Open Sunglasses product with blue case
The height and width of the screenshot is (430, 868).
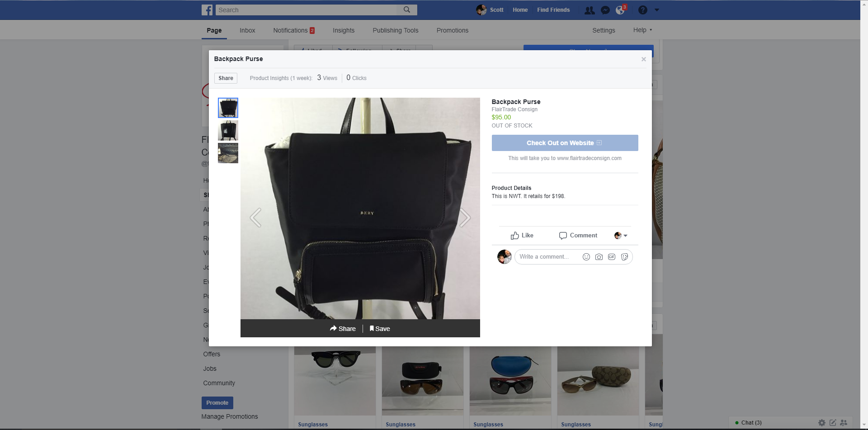pos(510,381)
